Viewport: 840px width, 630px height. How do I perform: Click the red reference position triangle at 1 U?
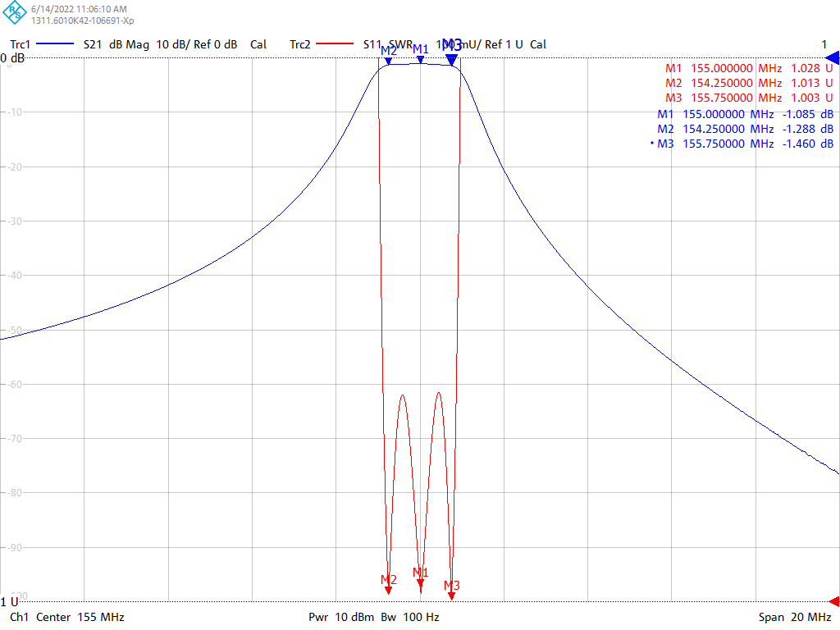point(834,601)
